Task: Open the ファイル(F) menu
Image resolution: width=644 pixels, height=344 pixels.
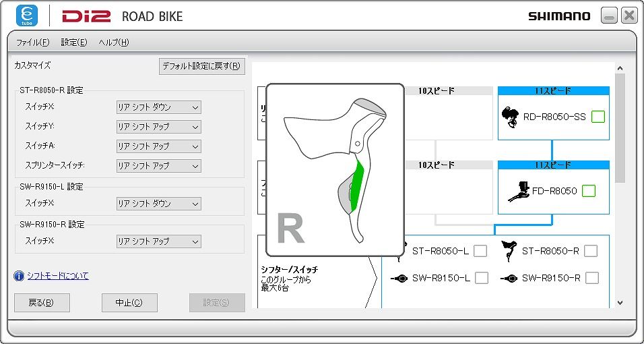Action: (33, 42)
